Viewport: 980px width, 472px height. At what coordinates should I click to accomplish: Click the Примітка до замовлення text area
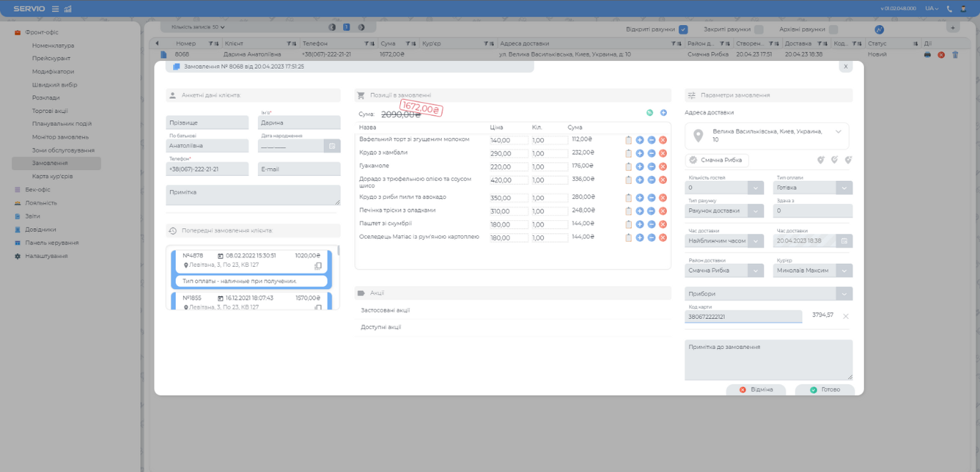(768, 360)
